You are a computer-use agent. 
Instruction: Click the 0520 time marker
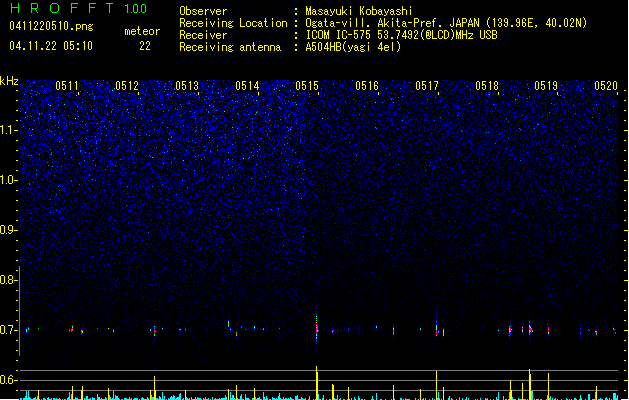[606, 86]
